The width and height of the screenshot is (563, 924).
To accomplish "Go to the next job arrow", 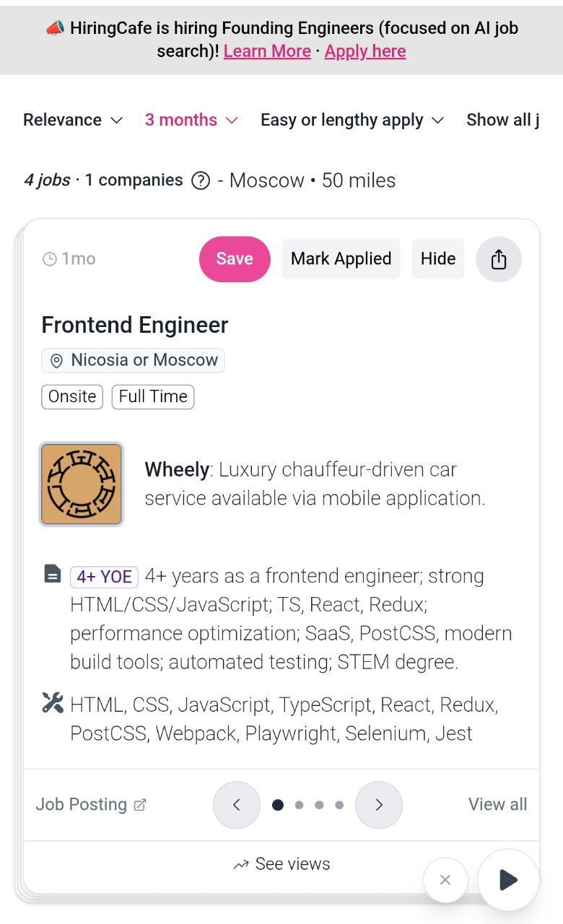I will [379, 805].
